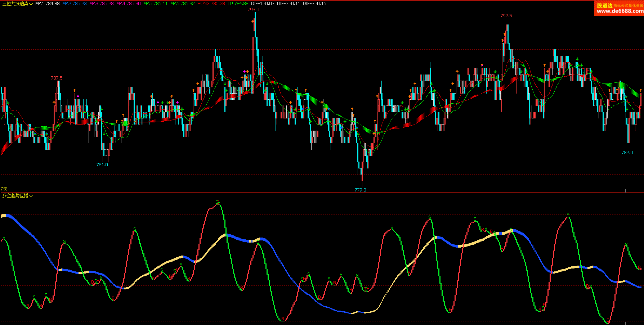Click the LU 784.88 legend label
The height and width of the screenshot is (325, 644).
click(238, 4)
